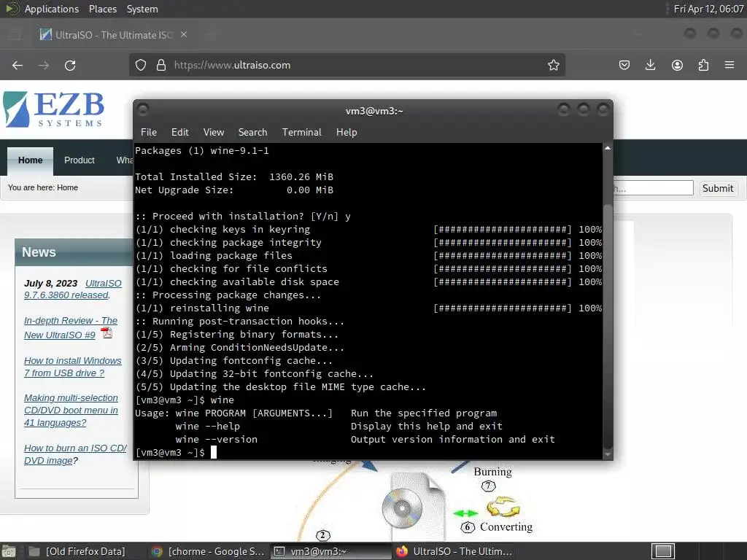The width and height of the screenshot is (747, 560).
Task: Click the Firefox URL address bar
Action: [348, 65]
